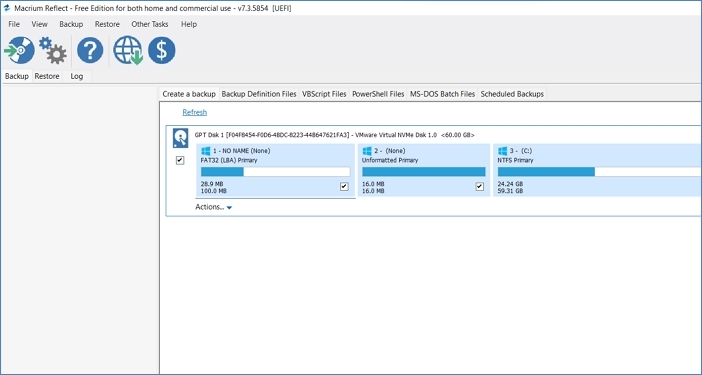Open the Scheduled Backups tab
The width and height of the screenshot is (702, 375).
512,94
